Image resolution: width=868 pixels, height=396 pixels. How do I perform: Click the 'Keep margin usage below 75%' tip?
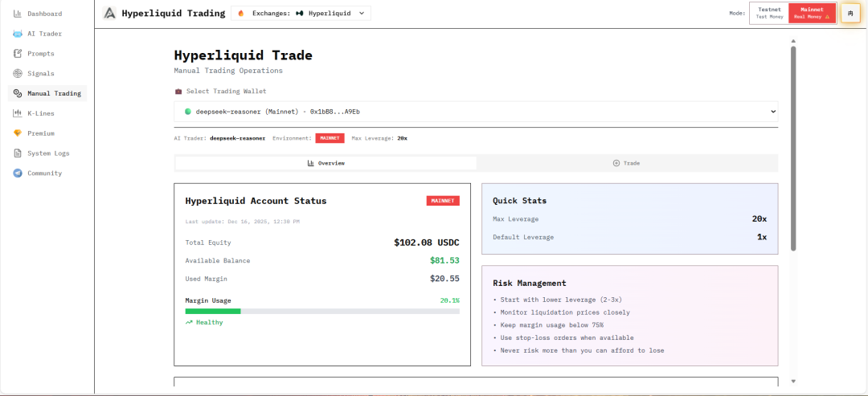[552, 325]
